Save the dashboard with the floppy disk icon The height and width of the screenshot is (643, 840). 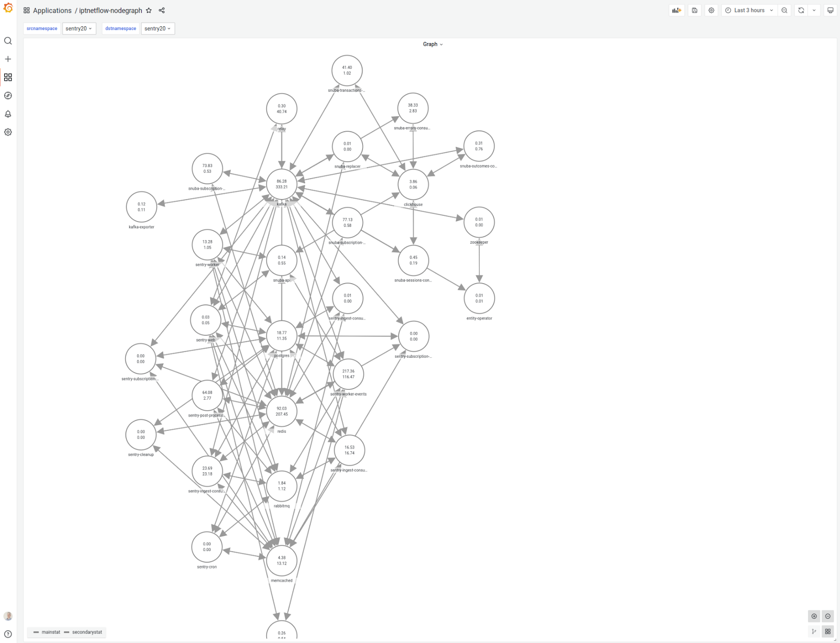click(x=695, y=11)
